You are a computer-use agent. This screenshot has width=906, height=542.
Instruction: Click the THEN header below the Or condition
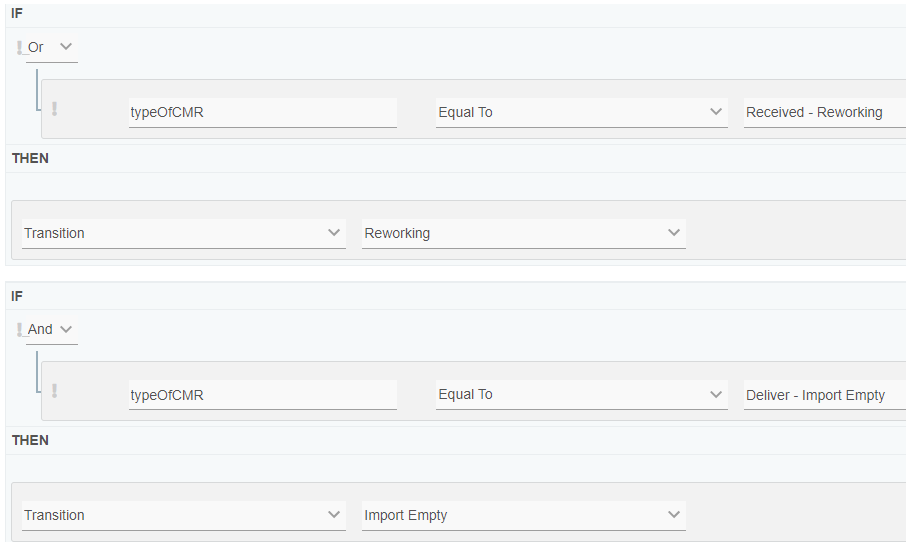coord(30,158)
